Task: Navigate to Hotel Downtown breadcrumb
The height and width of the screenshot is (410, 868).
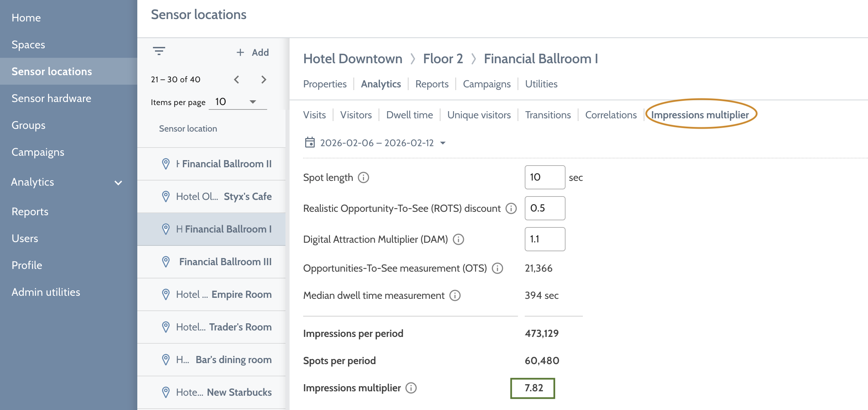Action: point(353,58)
